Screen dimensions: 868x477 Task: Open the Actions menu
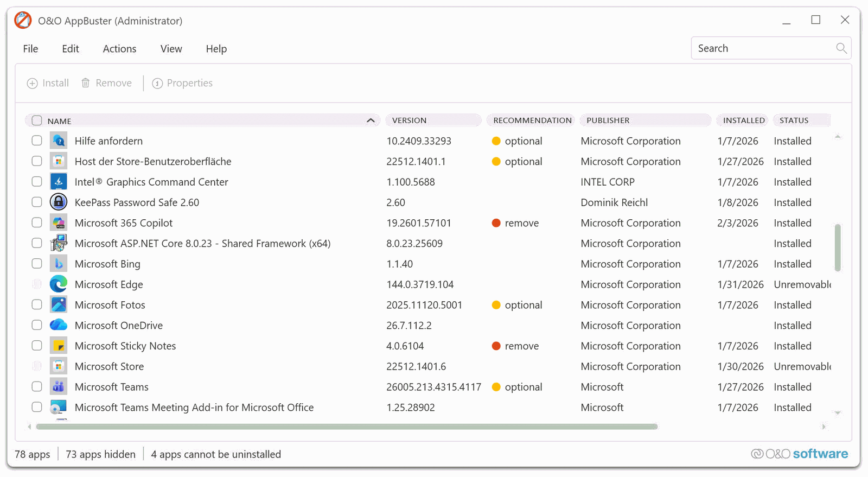(119, 49)
